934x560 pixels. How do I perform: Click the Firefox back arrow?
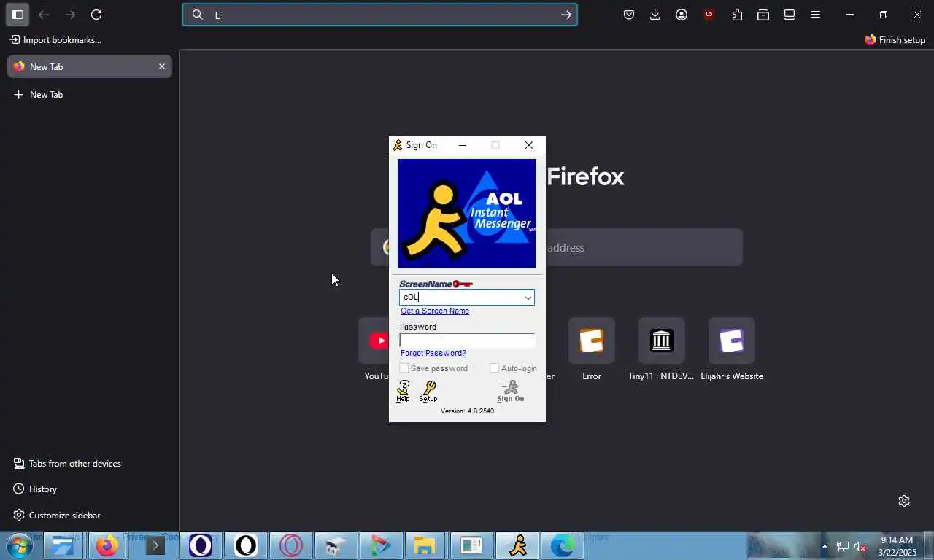[44, 15]
